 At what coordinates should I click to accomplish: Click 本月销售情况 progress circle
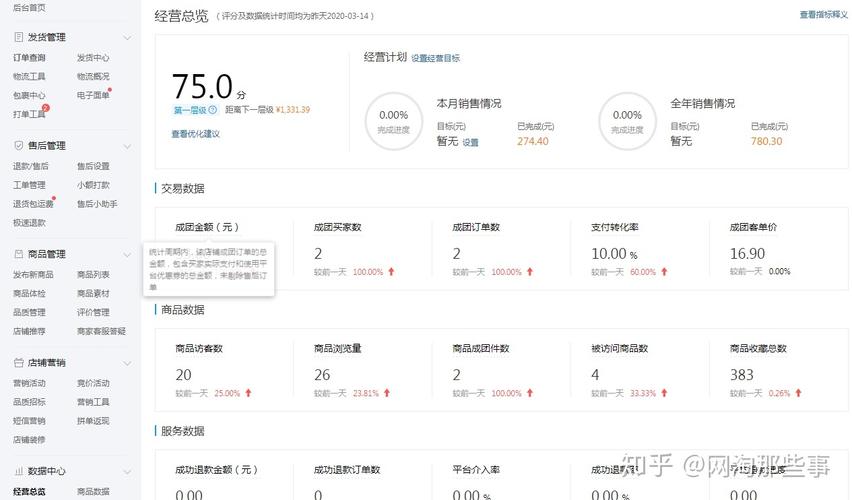click(x=394, y=121)
